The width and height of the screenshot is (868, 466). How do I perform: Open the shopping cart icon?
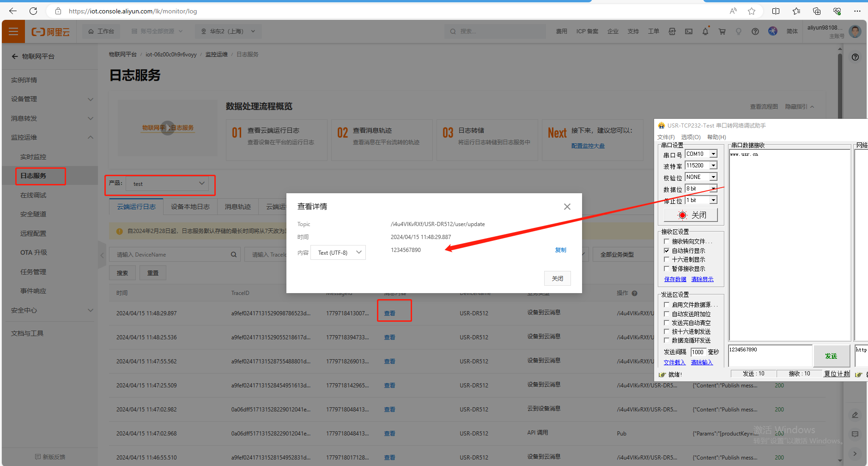point(722,31)
